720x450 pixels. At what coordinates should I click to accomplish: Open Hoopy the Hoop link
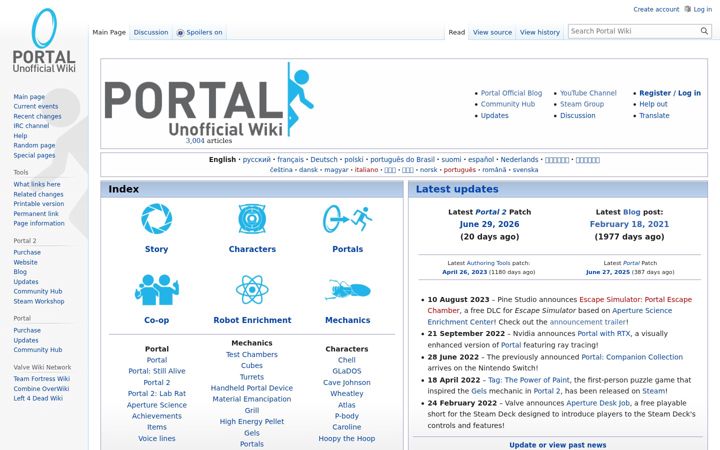coord(347,439)
